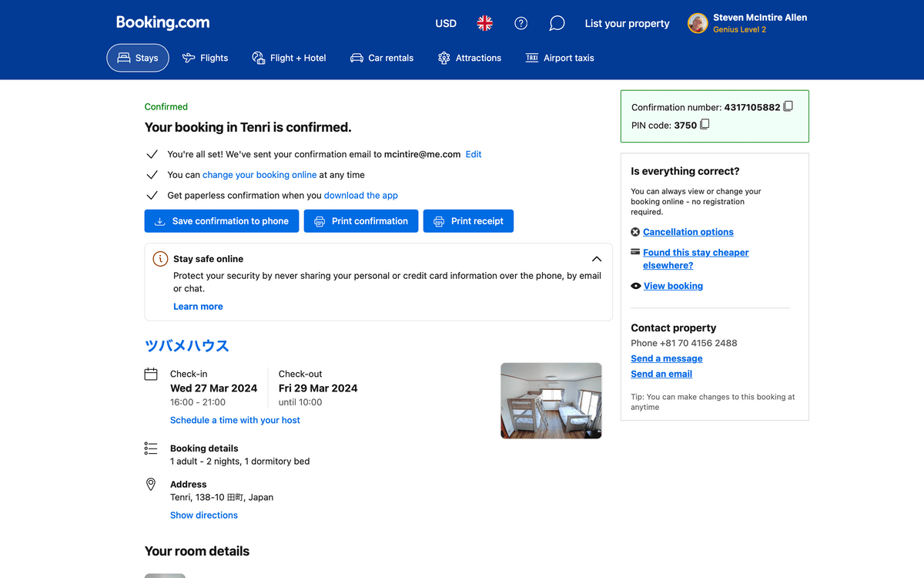
Task: Click the Your room details heading
Action: 197,551
